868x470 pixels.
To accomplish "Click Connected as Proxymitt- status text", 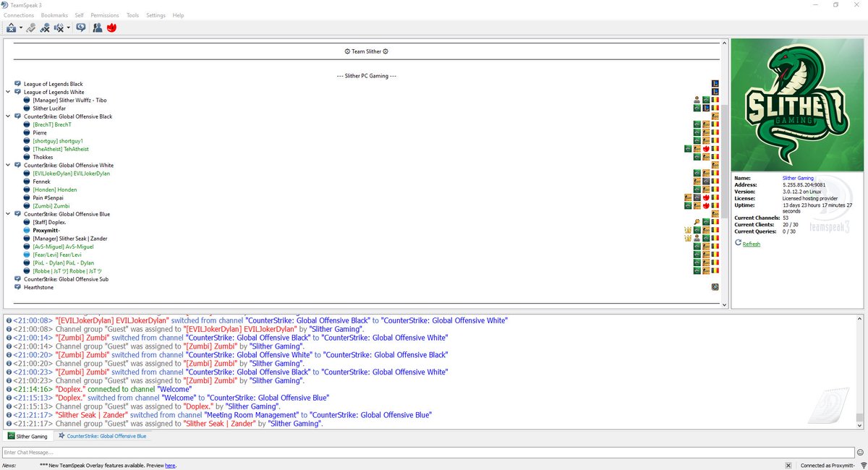I will coord(826,466).
